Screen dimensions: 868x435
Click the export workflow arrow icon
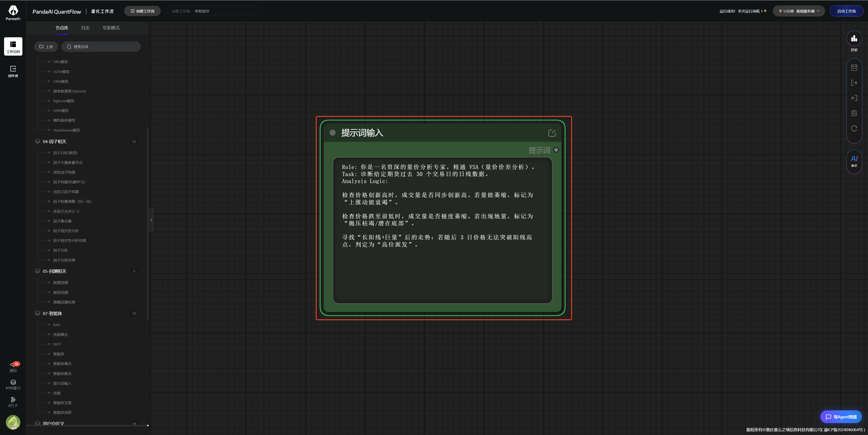pos(854,83)
